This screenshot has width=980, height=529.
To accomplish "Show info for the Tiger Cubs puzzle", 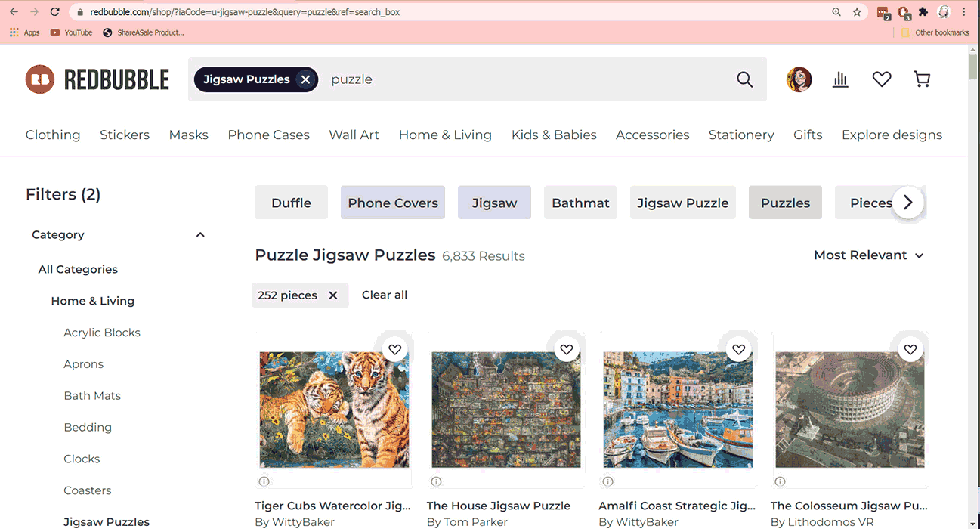I will [x=264, y=481].
